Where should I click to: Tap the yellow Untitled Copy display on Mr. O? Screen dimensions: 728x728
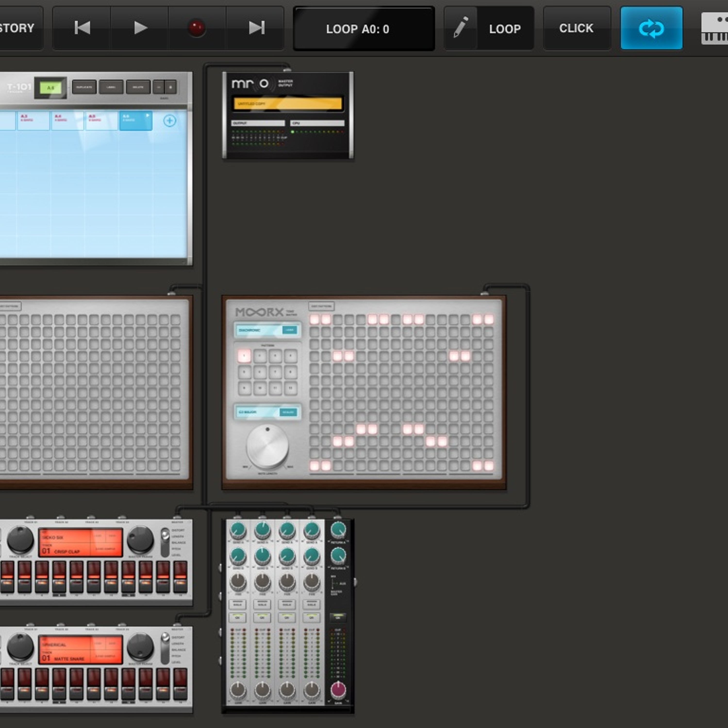click(x=288, y=104)
